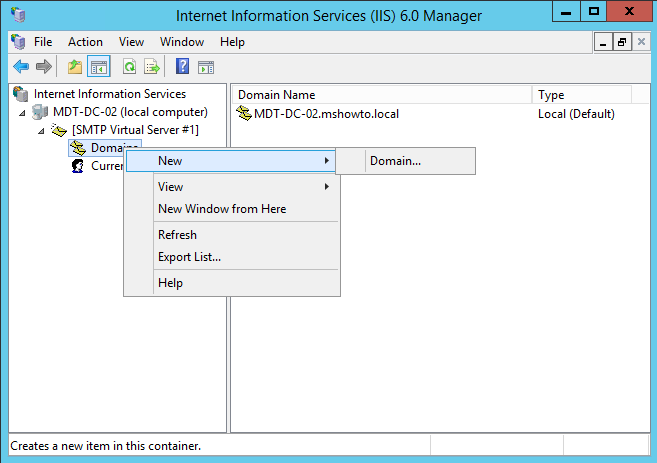Click the MDT-DC-02 server computer icon

(x=40, y=112)
